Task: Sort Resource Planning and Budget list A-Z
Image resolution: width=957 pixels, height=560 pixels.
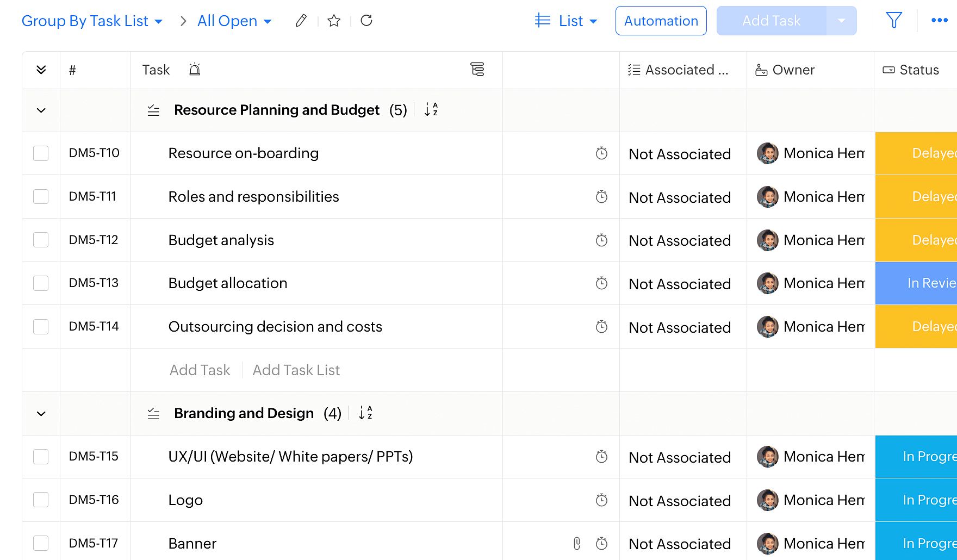Action: (x=431, y=110)
